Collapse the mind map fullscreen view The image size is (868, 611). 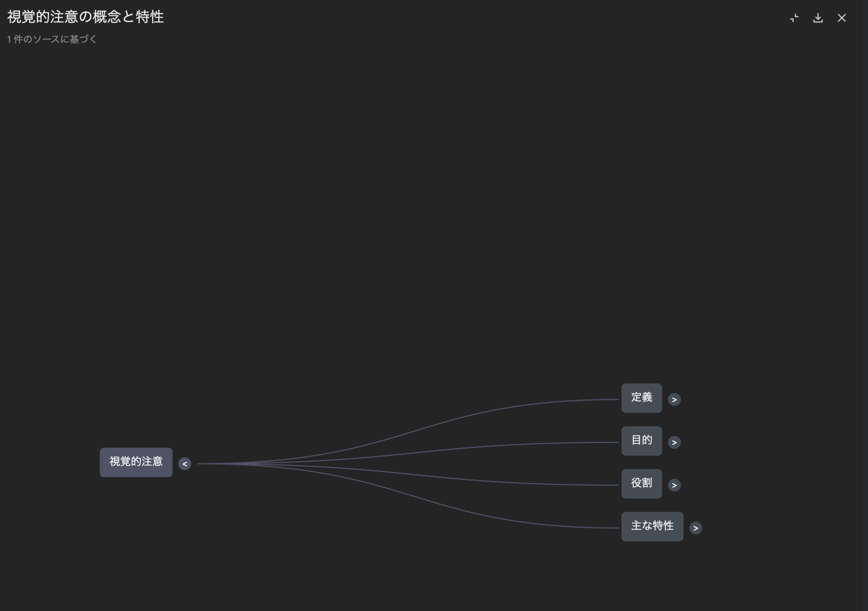tap(794, 18)
